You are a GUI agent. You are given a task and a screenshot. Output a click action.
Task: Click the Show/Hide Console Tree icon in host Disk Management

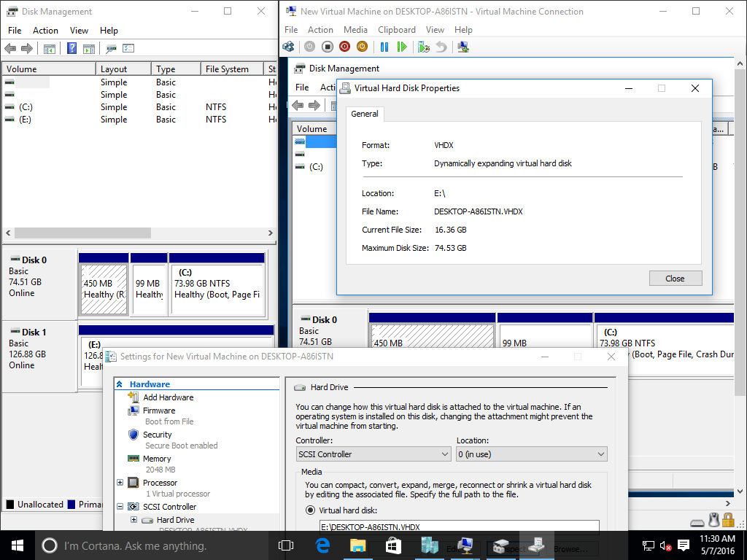click(50, 48)
